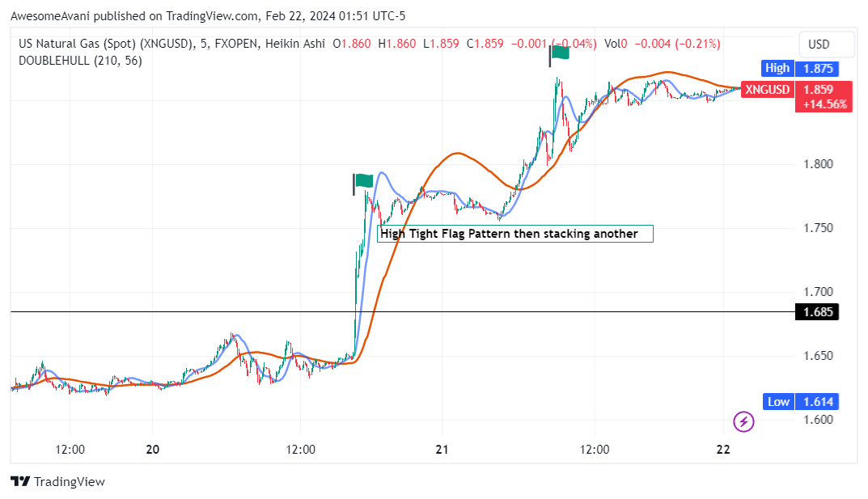Click the FXOPEN exchange label
868x499 pixels.
[x=237, y=44]
